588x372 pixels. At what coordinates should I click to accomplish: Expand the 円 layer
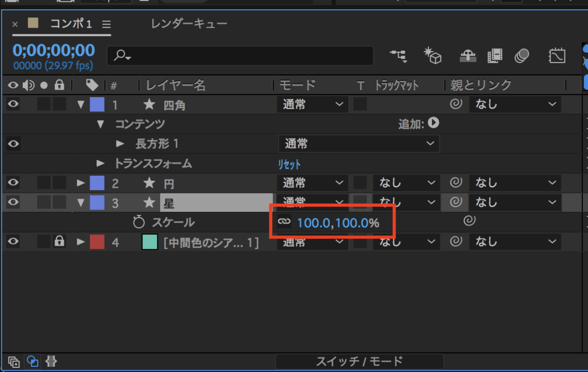(80, 183)
